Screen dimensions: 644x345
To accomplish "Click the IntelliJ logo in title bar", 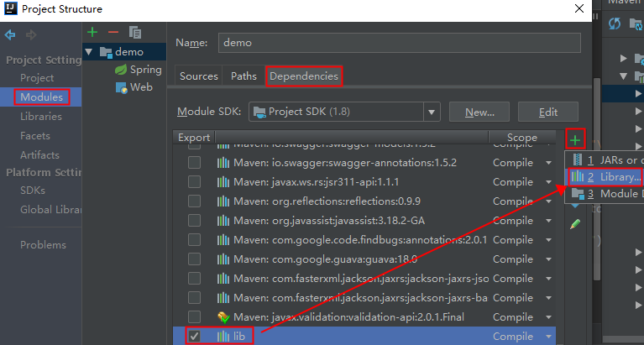I will click(10, 8).
